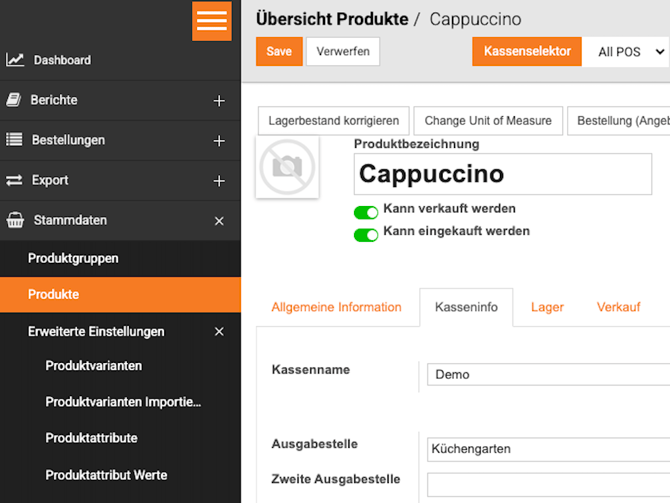Viewport: 670px width, 503px height.
Task: Expand the Export menu with plus
Action: click(219, 181)
